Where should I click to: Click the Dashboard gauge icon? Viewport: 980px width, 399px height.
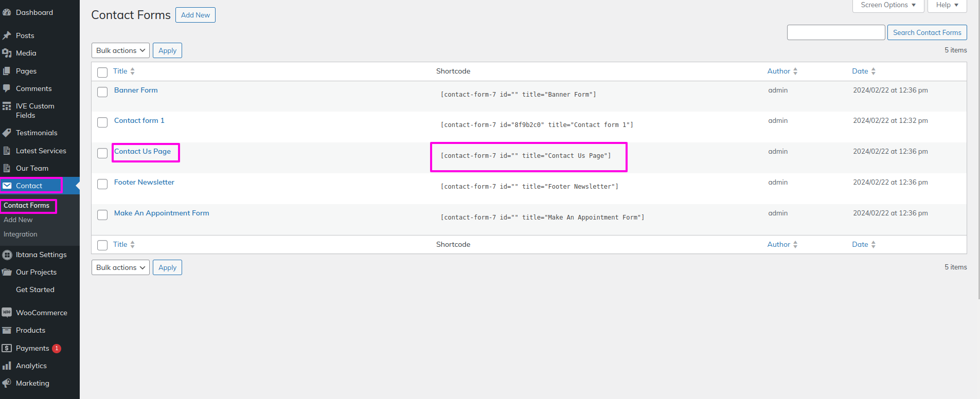(7, 12)
